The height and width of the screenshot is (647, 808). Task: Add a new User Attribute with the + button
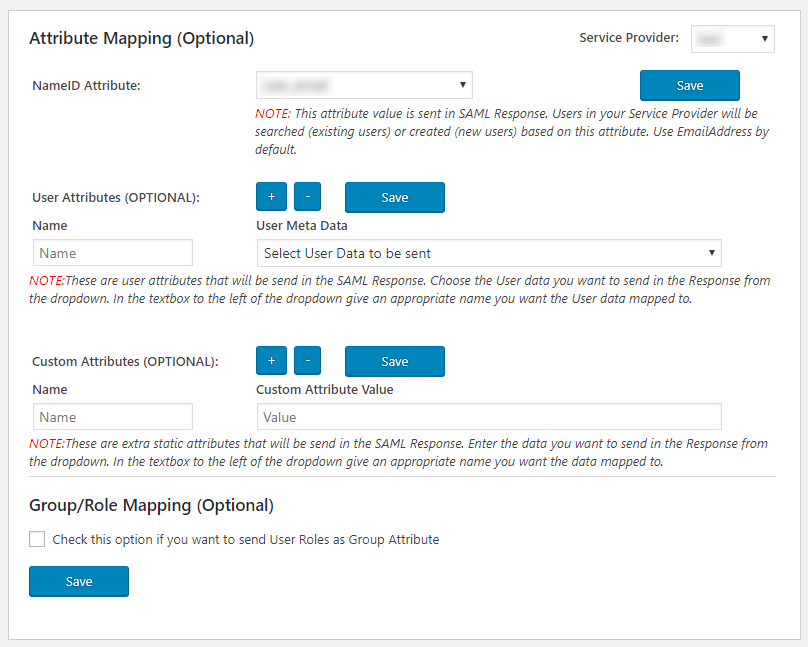(271, 196)
